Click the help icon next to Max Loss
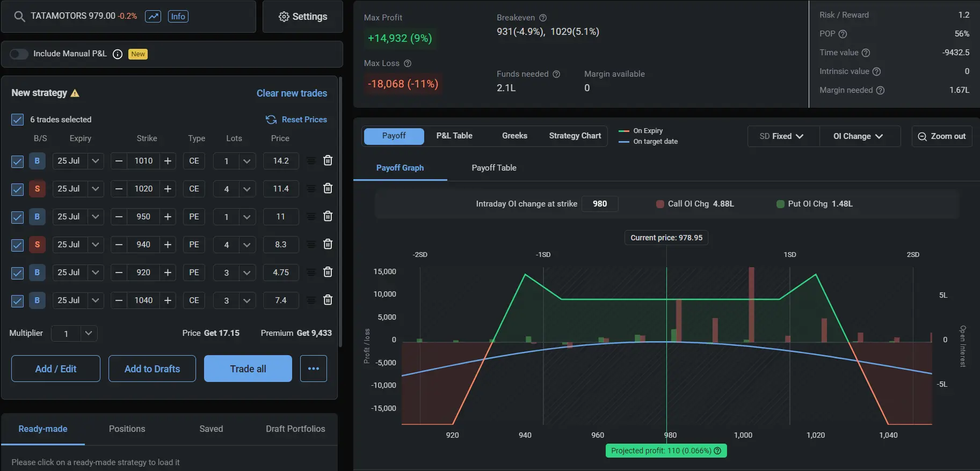This screenshot has height=471, width=980. pyautogui.click(x=408, y=63)
